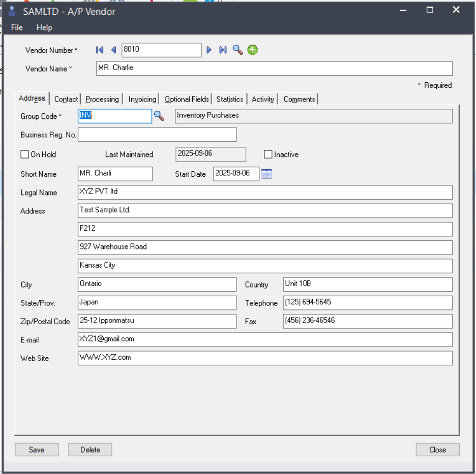View the Statistics tab
476x474 pixels.
(x=230, y=100)
